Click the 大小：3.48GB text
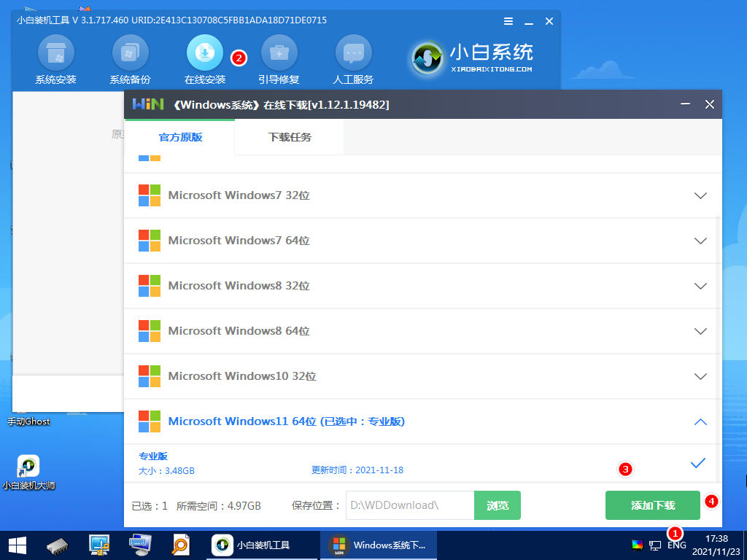747x560 pixels. (166, 471)
